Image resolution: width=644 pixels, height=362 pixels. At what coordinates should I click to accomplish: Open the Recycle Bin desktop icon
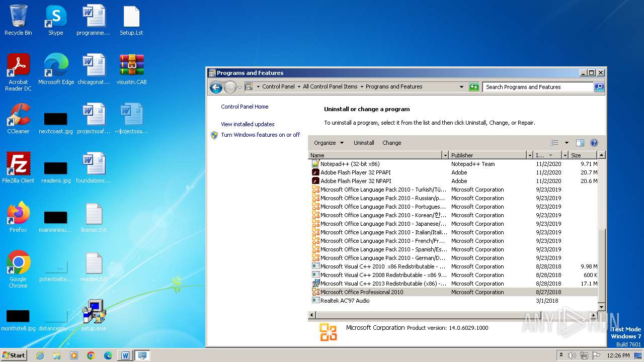tap(18, 20)
